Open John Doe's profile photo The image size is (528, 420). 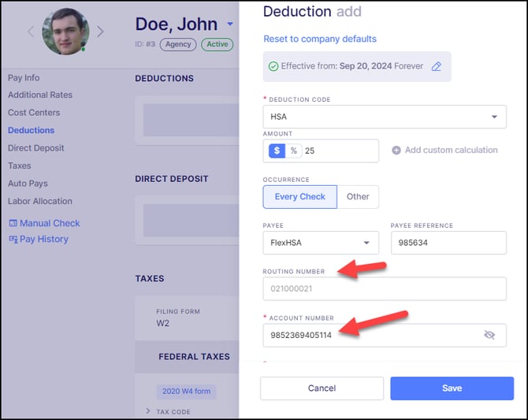click(65, 32)
